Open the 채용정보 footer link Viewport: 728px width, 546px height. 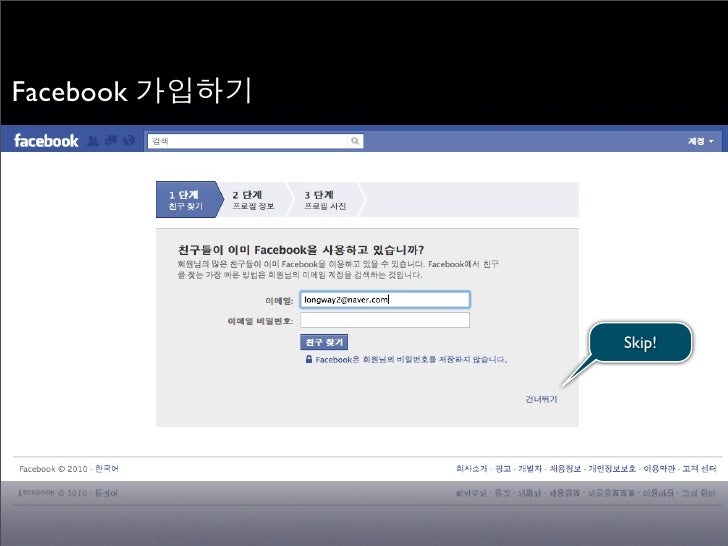pos(565,468)
